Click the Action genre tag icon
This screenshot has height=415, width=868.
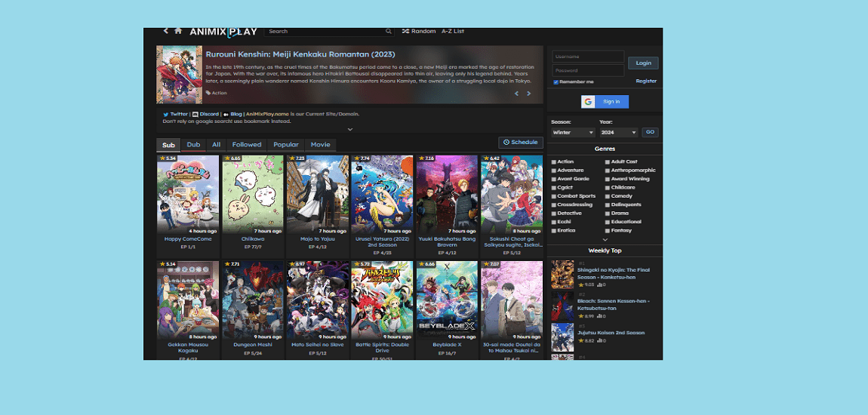(208, 93)
